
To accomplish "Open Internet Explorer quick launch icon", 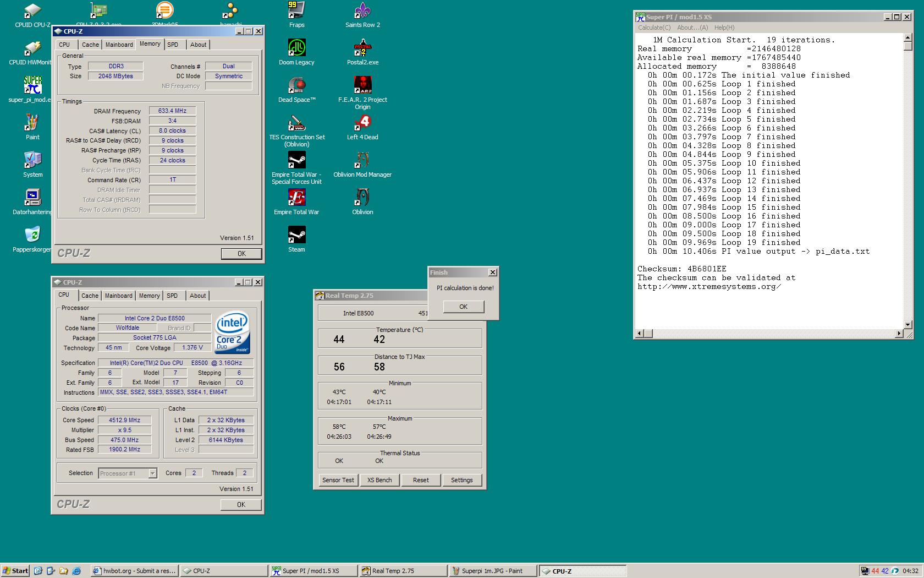I will tap(77, 571).
